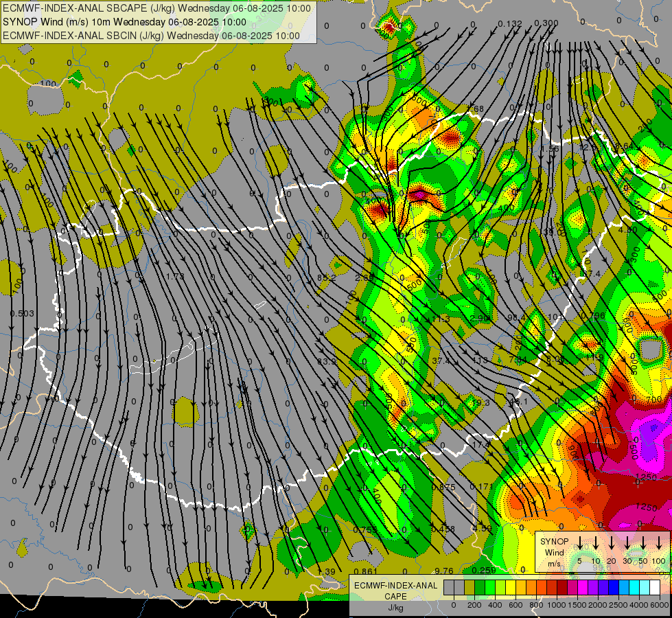Click the J/kg unit label in the legend

click(x=395, y=608)
